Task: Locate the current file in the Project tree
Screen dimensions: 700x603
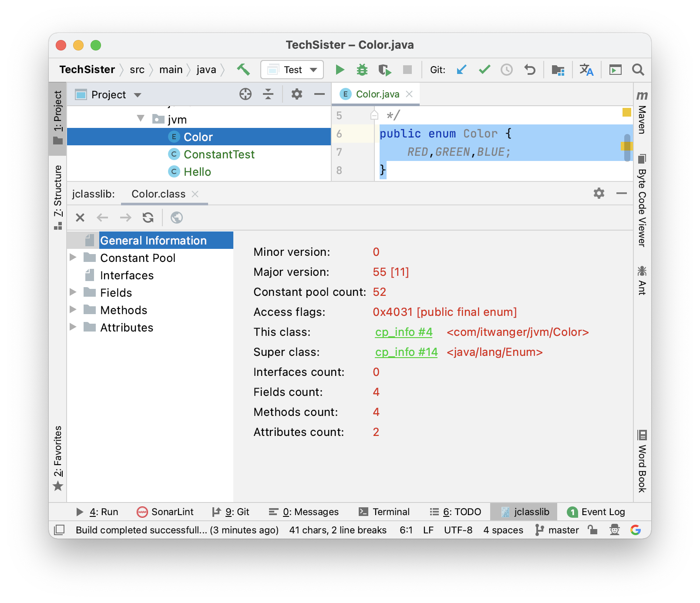Action: 246,94
